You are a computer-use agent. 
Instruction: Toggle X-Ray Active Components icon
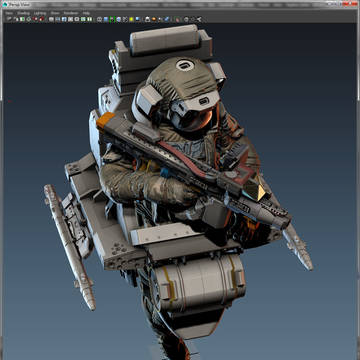[160, 19]
